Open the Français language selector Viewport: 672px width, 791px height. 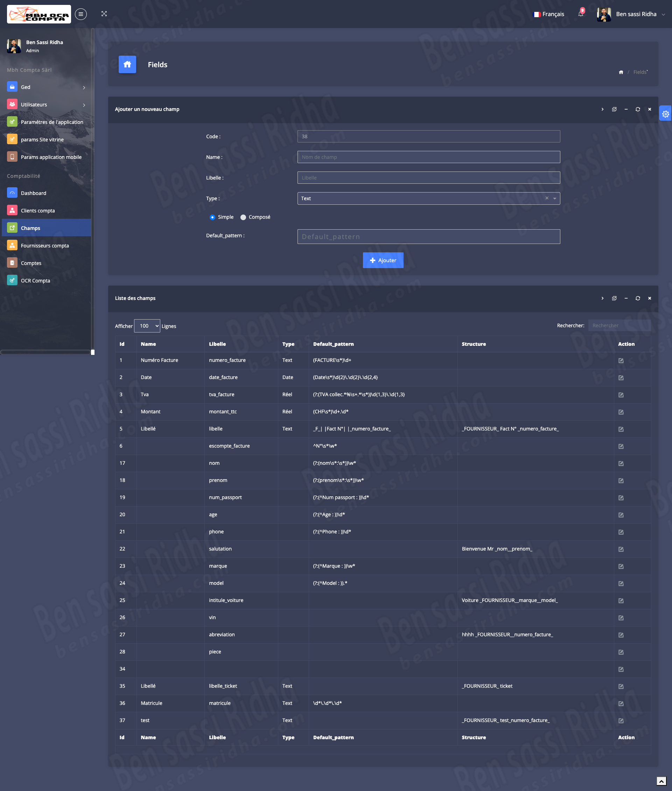(548, 14)
